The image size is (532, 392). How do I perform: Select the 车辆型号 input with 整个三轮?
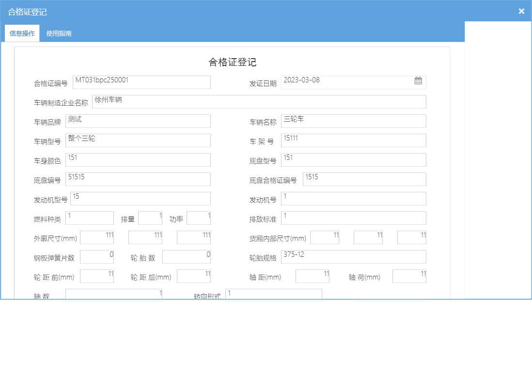[x=138, y=140]
